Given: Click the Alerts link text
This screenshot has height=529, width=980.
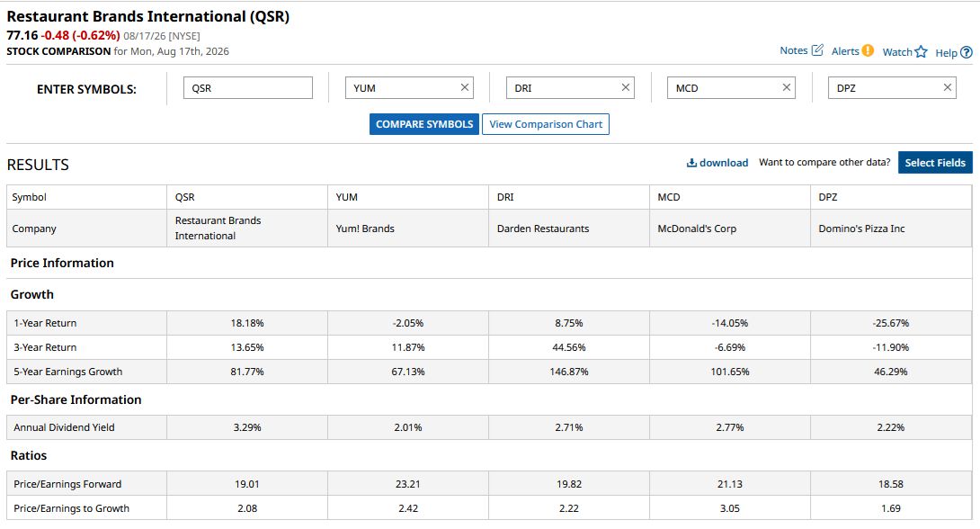Looking at the screenshot, I should coord(845,51).
